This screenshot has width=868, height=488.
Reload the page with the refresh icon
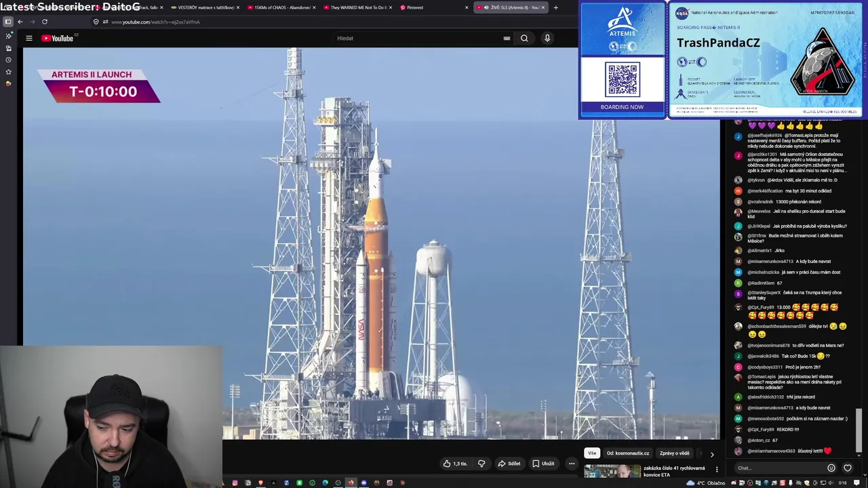(x=45, y=22)
